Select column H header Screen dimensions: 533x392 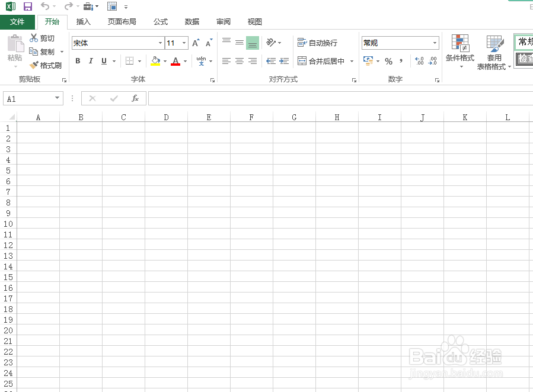[337, 117]
